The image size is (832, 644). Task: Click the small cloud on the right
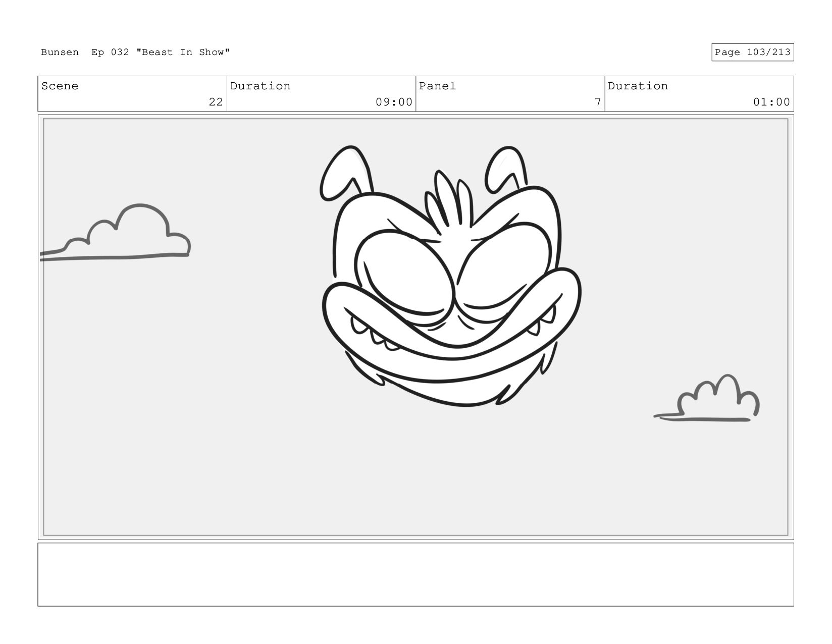click(707, 398)
